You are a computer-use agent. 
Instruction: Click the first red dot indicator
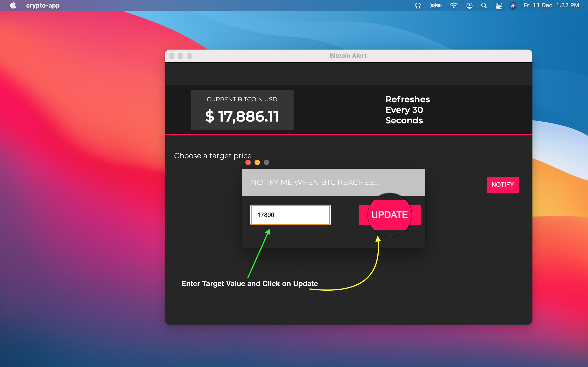point(248,163)
